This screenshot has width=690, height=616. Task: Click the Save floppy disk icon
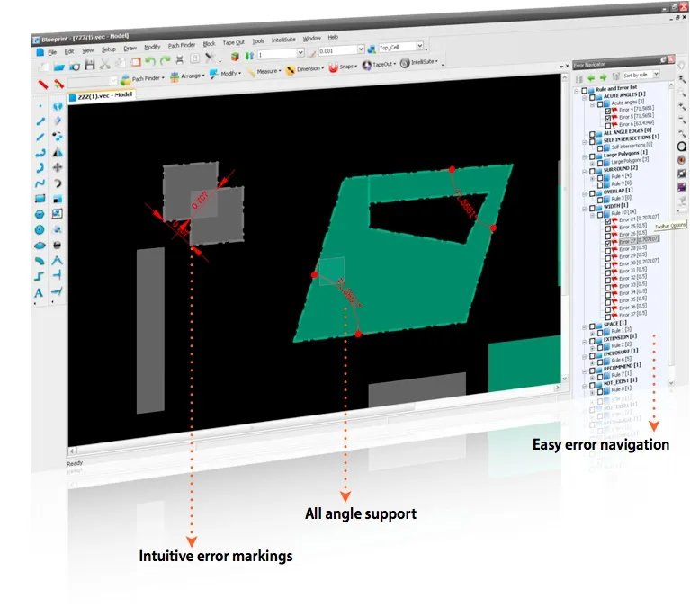[90, 66]
